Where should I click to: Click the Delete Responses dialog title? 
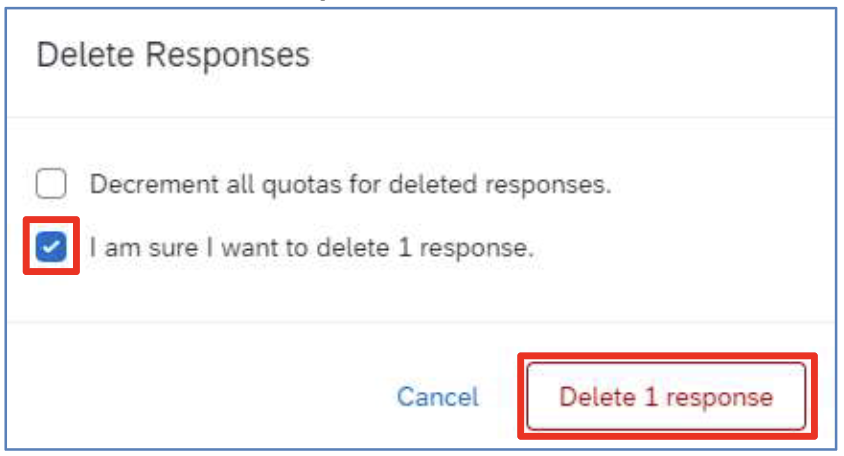pos(173,55)
